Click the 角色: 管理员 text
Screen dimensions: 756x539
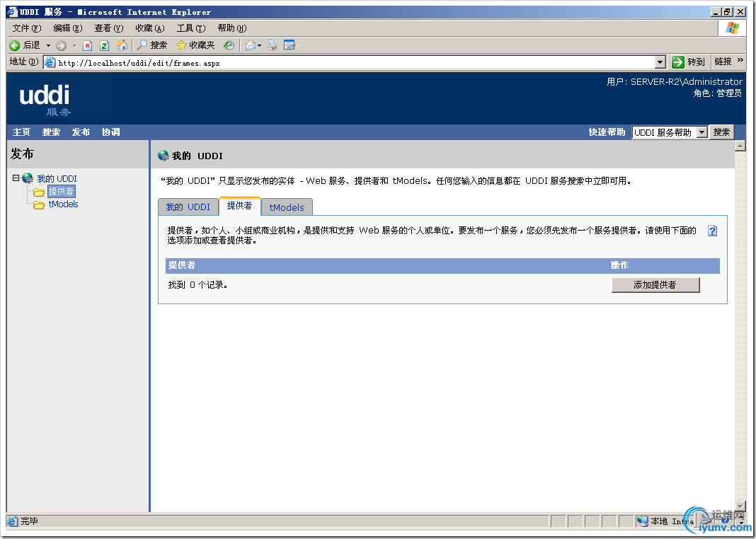(x=718, y=93)
